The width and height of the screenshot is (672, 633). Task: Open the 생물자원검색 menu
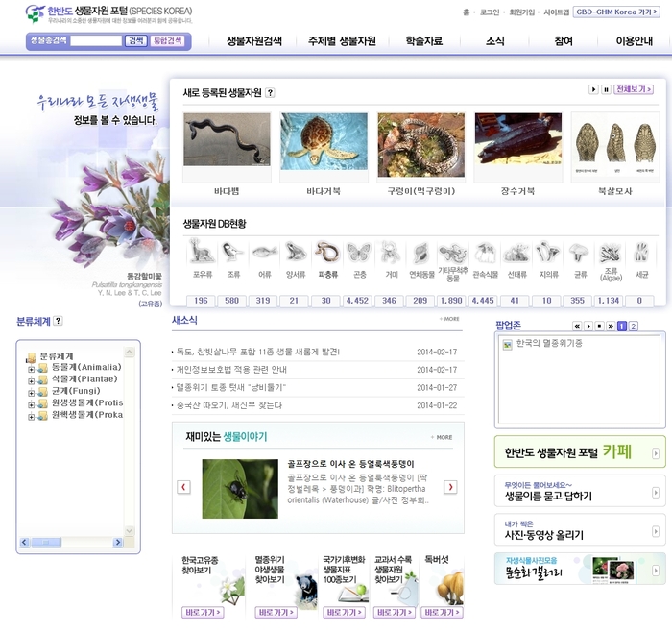click(x=254, y=41)
